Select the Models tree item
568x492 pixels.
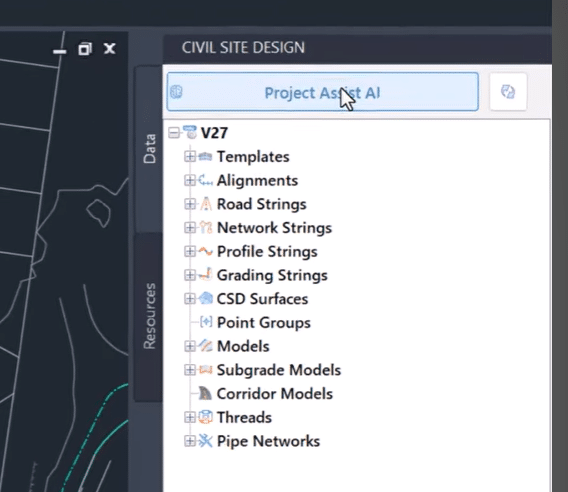pos(243,346)
